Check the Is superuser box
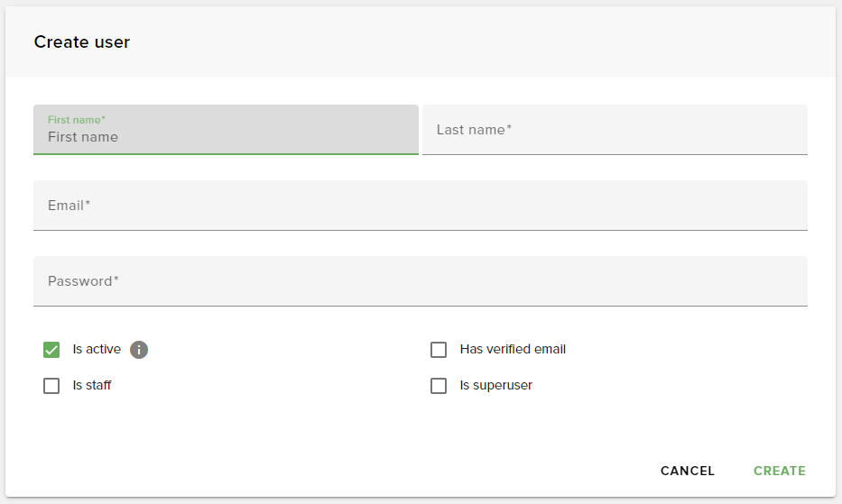Screen dimensions: 842x504 coord(439,386)
